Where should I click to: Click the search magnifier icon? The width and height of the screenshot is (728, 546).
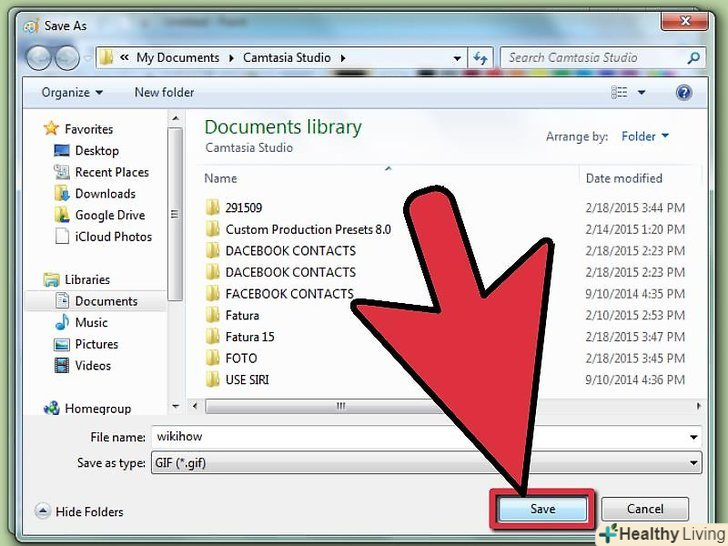click(694, 58)
